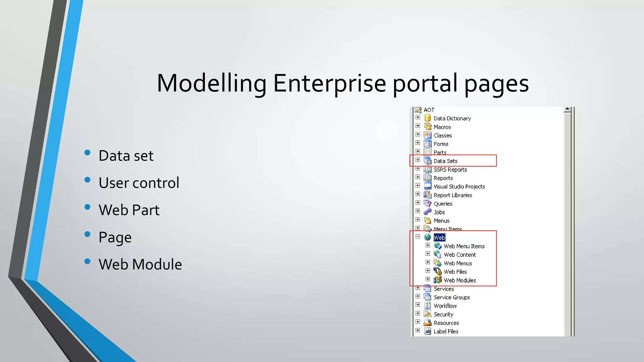Select the SSRS Reports label
The height and width of the screenshot is (362, 644).
click(x=450, y=170)
